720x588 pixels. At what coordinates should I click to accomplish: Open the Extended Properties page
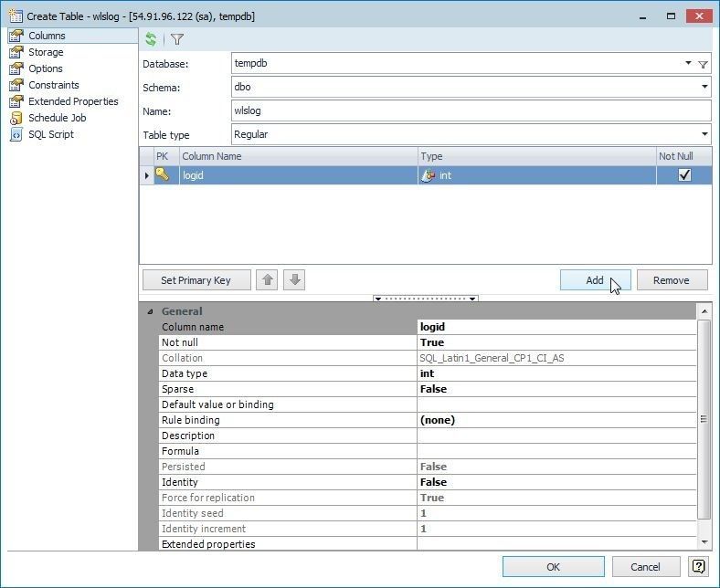73,101
